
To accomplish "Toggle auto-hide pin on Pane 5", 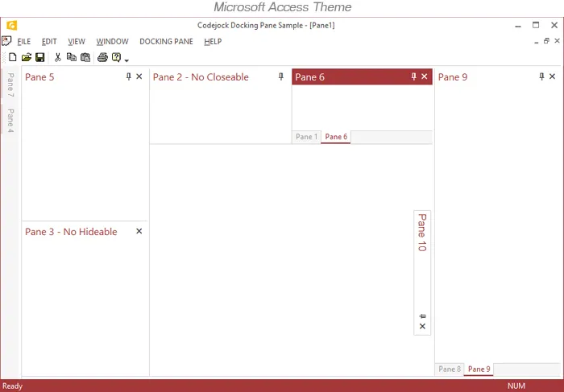I will (128, 76).
